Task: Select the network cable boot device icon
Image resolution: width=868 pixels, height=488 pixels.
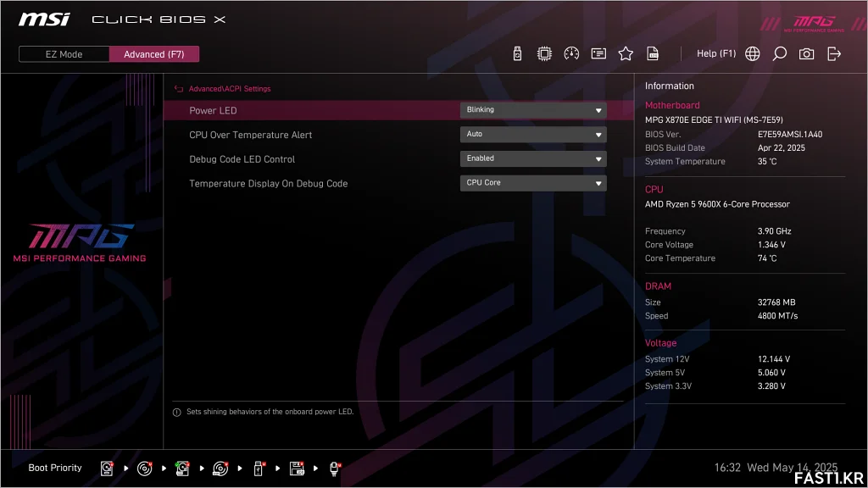Action: coord(335,469)
